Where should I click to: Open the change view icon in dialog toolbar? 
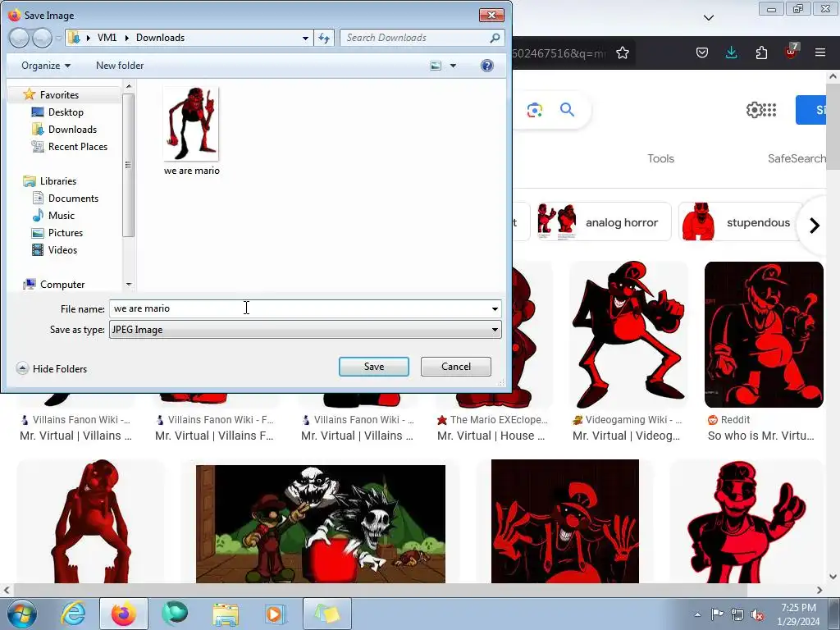pos(436,66)
